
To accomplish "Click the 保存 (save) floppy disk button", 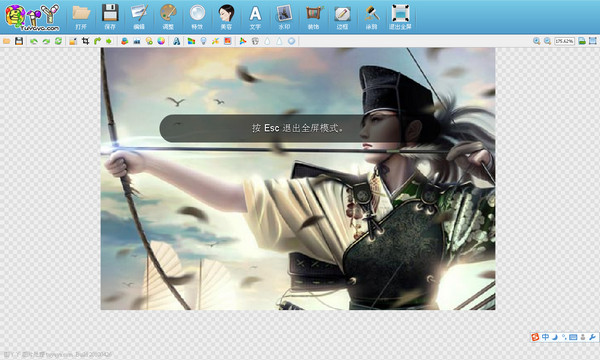I will pos(110,17).
